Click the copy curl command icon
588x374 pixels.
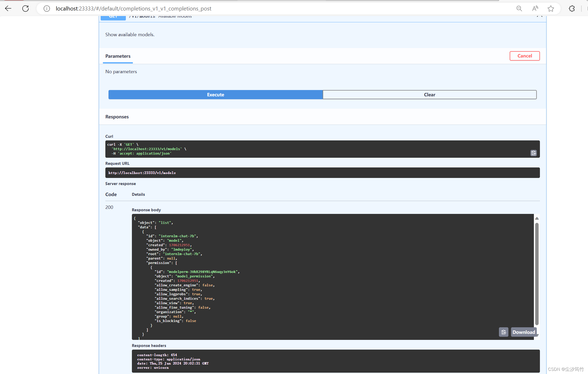[534, 153]
